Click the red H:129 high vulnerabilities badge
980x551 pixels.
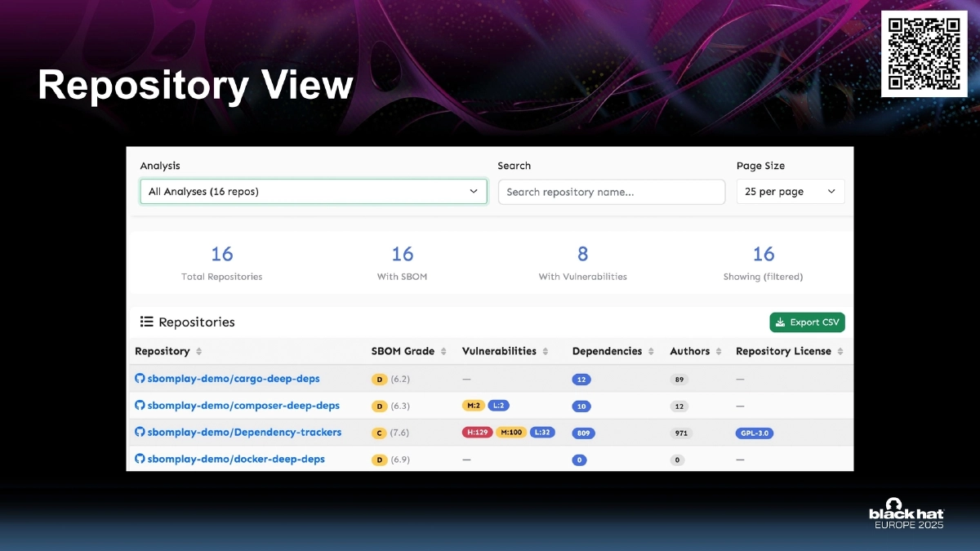tap(477, 433)
